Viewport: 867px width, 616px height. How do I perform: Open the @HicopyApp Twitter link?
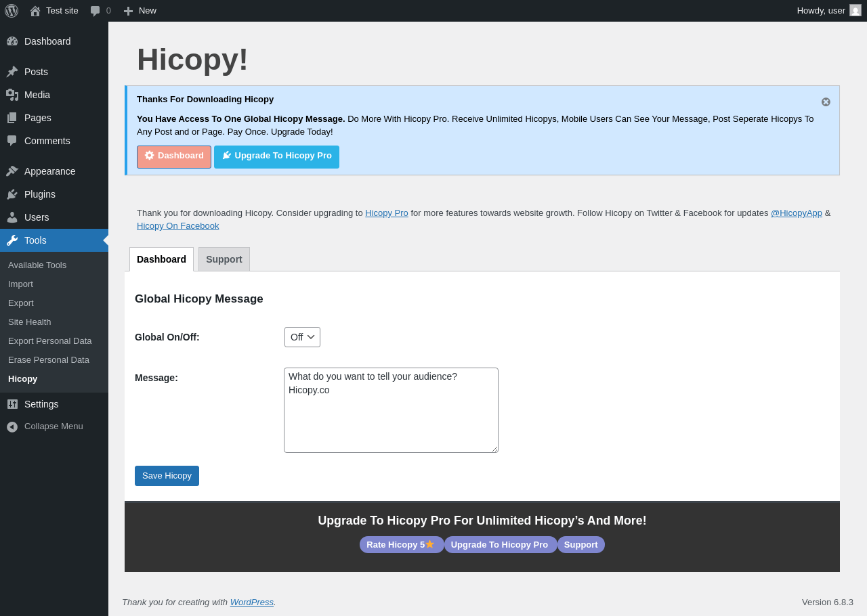tap(797, 213)
